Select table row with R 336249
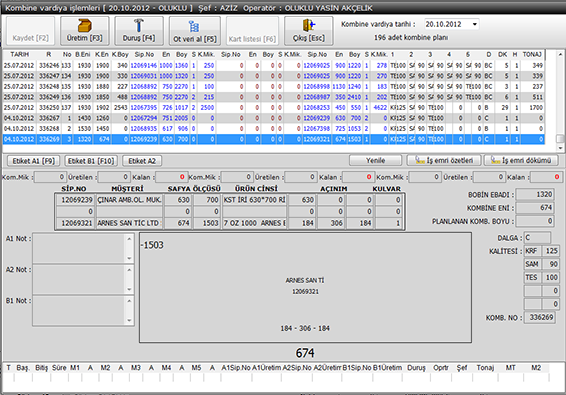The width and height of the screenshot is (566, 395). pyautogui.click(x=274, y=97)
